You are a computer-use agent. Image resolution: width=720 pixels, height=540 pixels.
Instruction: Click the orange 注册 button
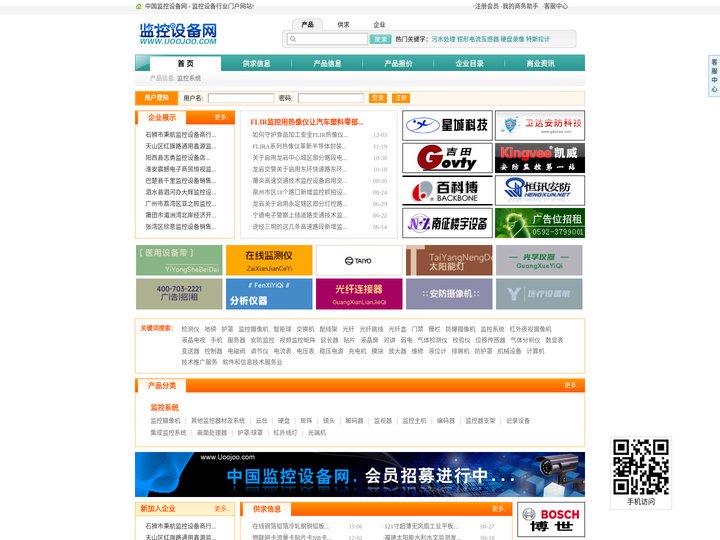[x=401, y=98]
